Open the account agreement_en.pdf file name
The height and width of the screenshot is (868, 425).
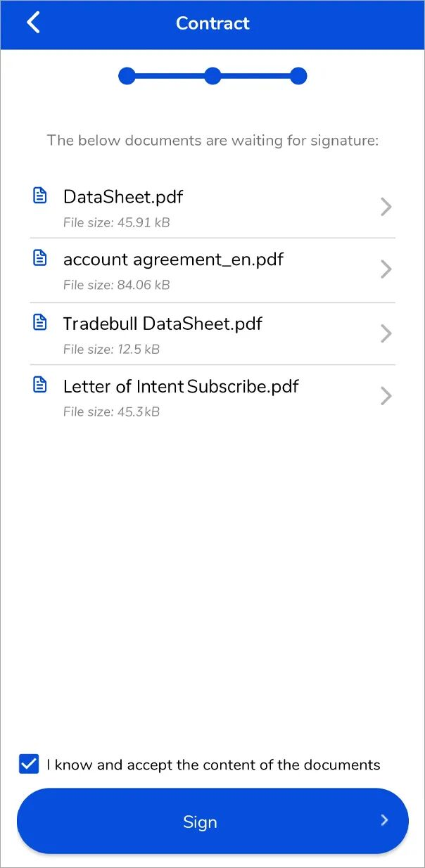click(x=173, y=260)
